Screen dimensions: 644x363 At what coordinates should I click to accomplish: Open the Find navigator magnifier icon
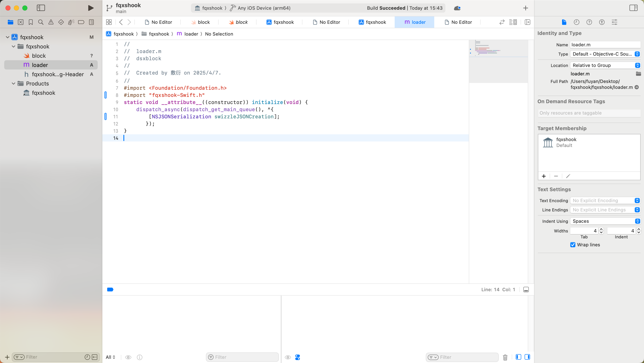(x=41, y=22)
